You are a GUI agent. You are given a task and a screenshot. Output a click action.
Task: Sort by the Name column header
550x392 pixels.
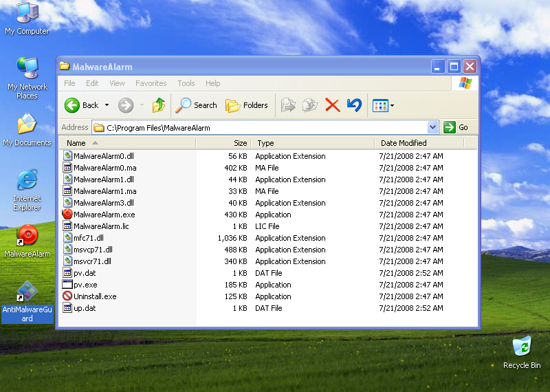pyautogui.click(x=127, y=143)
